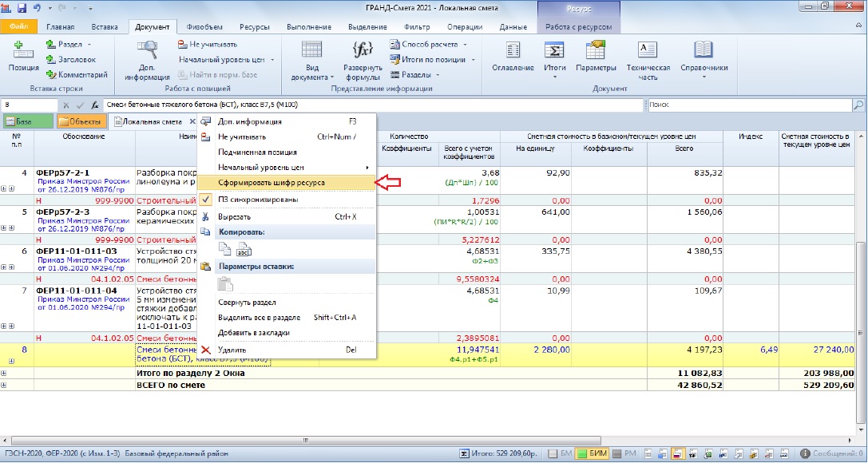
Task: Click in the Поиск search field
Action: pos(749,105)
